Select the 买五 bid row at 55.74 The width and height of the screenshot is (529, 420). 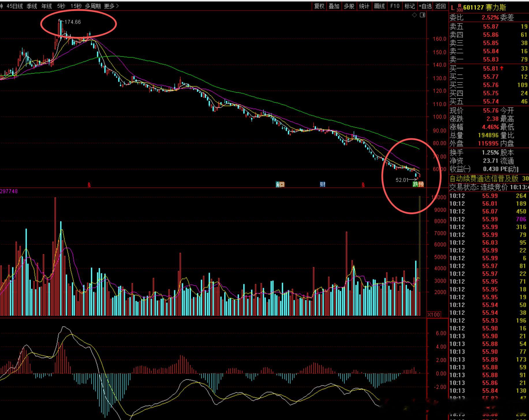click(x=489, y=102)
